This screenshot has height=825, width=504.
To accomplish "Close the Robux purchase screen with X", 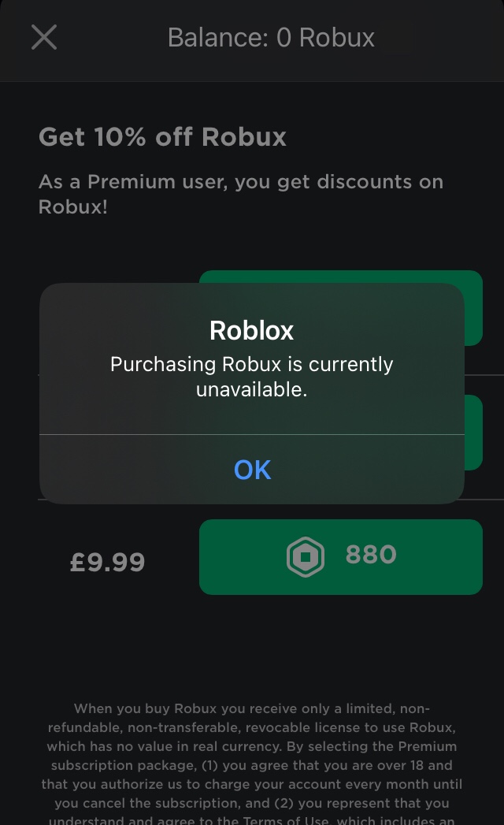I will 44,37.
